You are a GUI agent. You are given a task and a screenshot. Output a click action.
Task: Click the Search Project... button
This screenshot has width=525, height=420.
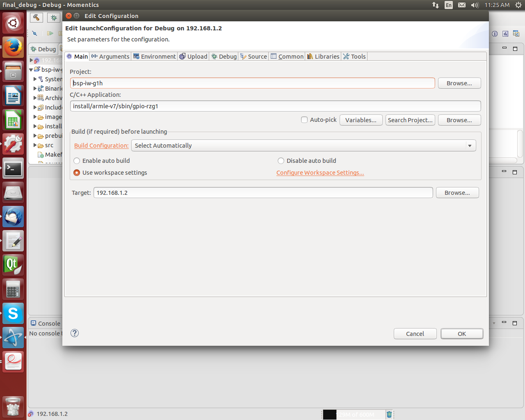[x=410, y=120]
